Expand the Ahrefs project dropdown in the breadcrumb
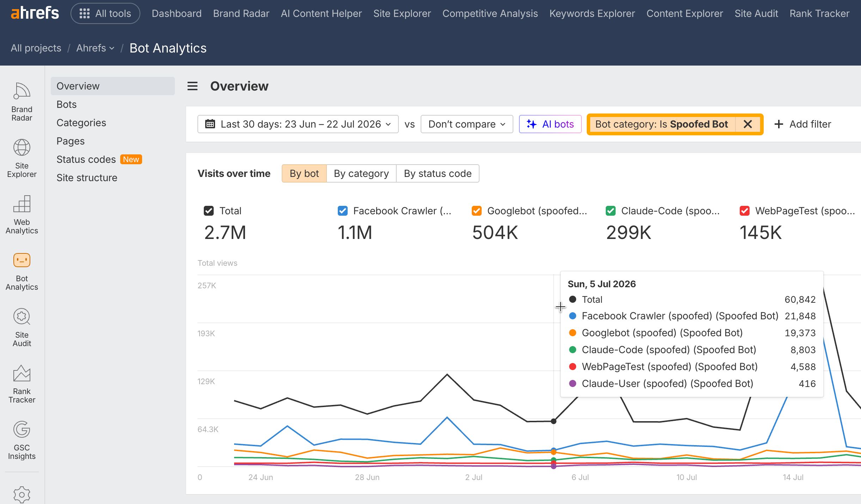The height and width of the screenshot is (504, 861). pyautogui.click(x=95, y=48)
